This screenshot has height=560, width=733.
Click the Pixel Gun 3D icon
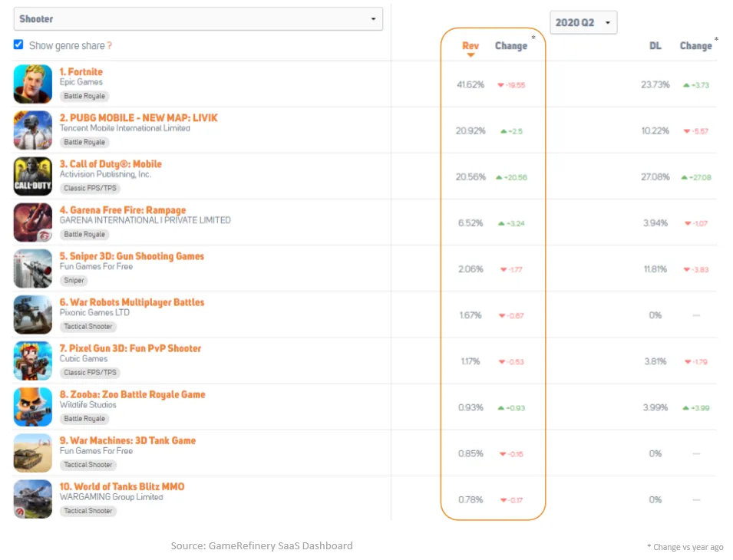point(33,361)
